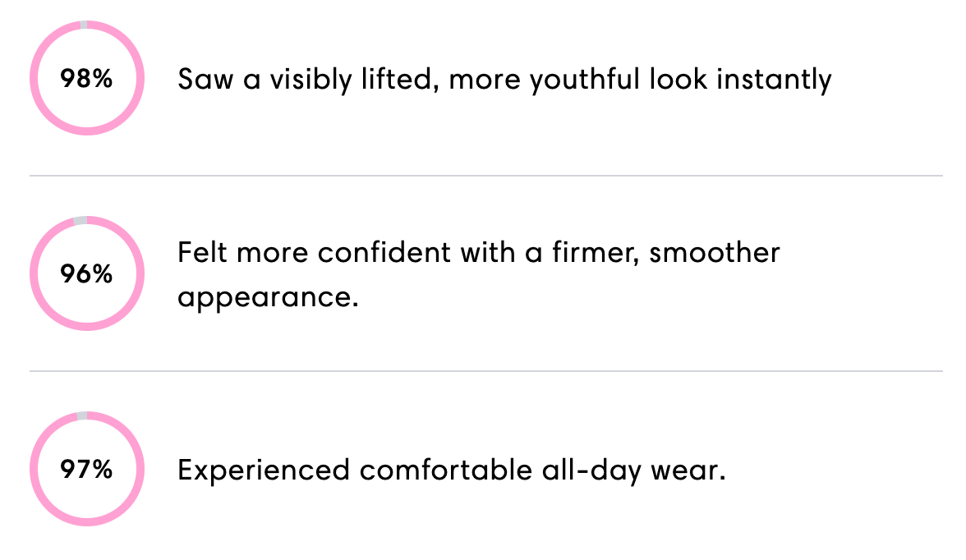Click the word 'appearance.' on second line
This screenshot has height=560, width=966.
[268, 297]
